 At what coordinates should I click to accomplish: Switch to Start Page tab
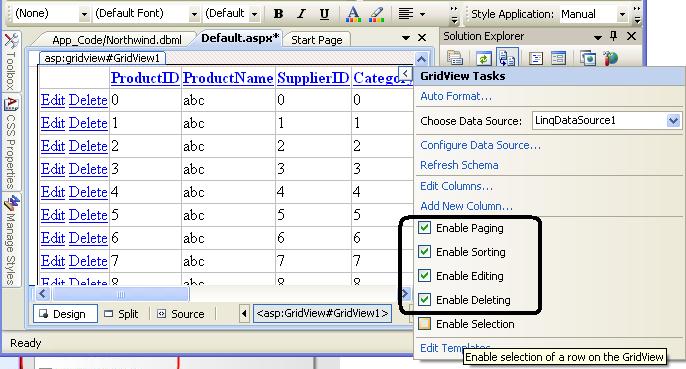317,40
